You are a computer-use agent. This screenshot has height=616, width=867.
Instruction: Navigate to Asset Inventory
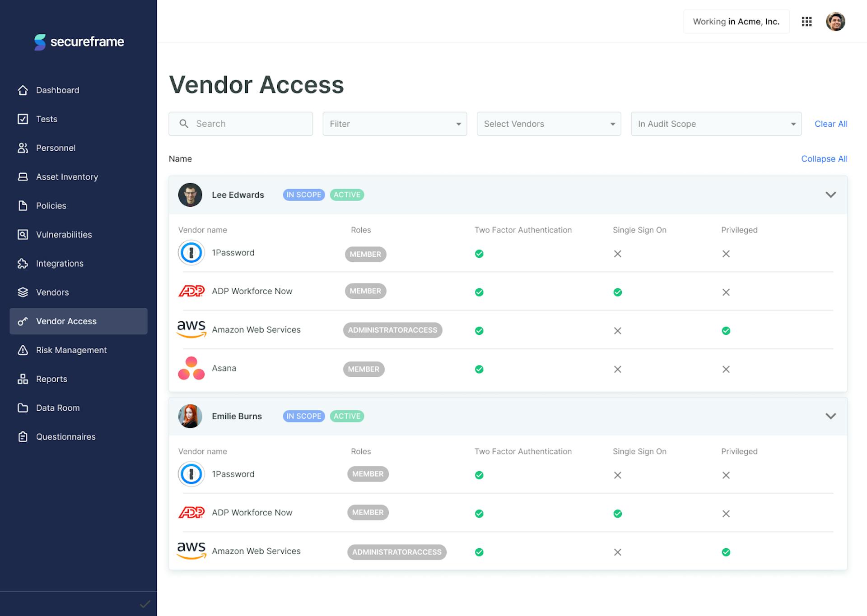pos(67,176)
